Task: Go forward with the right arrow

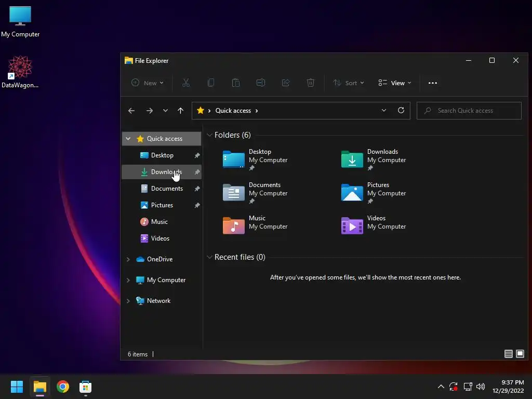Action: [x=149, y=111]
